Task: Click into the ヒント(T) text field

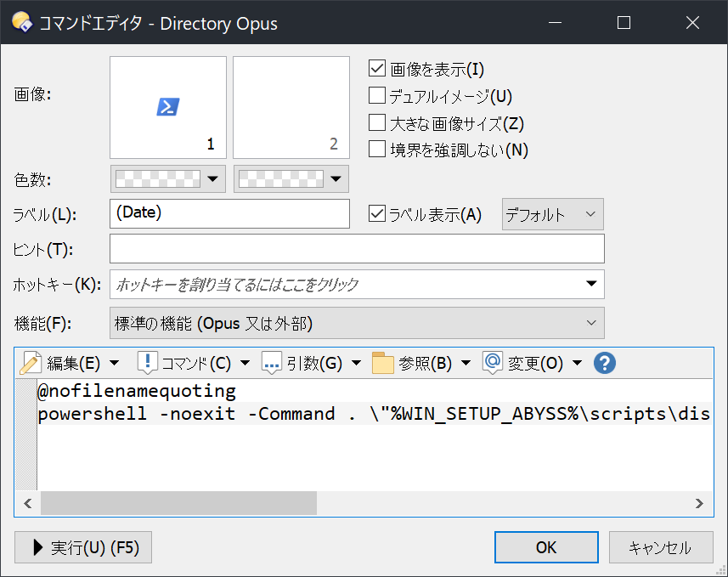Action: pos(357,249)
